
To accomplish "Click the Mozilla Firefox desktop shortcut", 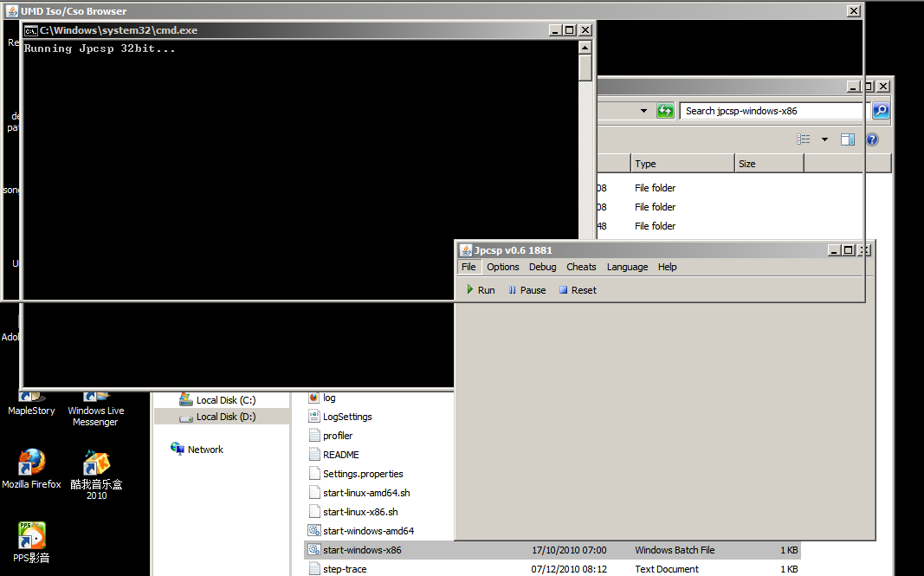I will click(x=31, y=469).
